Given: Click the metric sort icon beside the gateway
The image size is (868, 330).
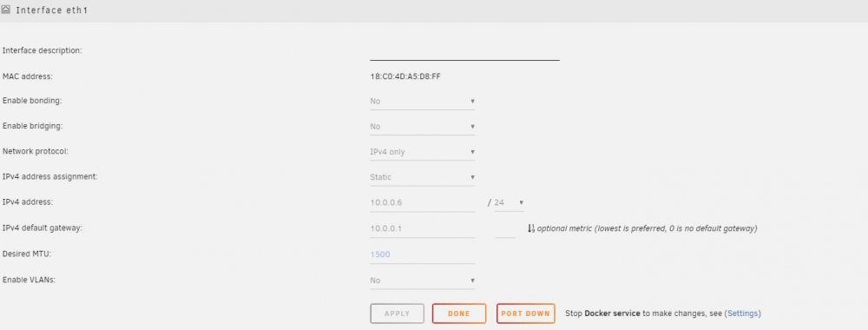Looking at the screenshot, I should click(531, 228).
